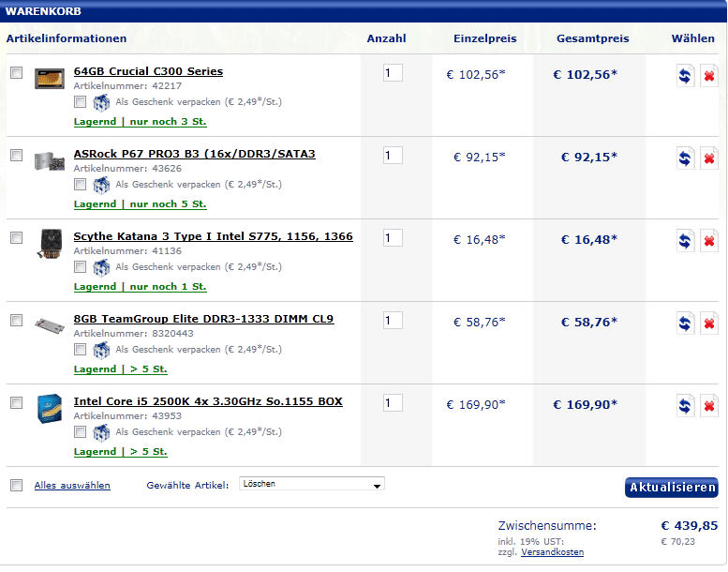Enable gift wrapping for ASRock P67 PRO3
Image resolution: width=728 pixels, height=572 pixels.
tap(81, 185)
